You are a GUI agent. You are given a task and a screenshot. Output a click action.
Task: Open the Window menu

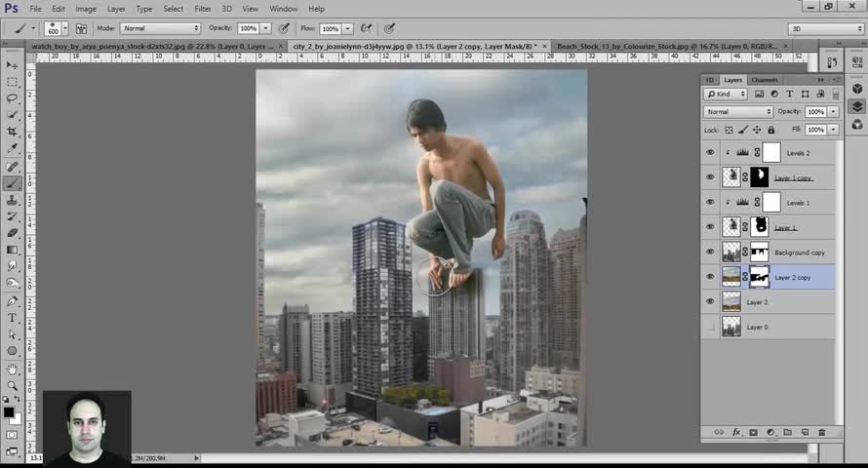click(284, 9)
